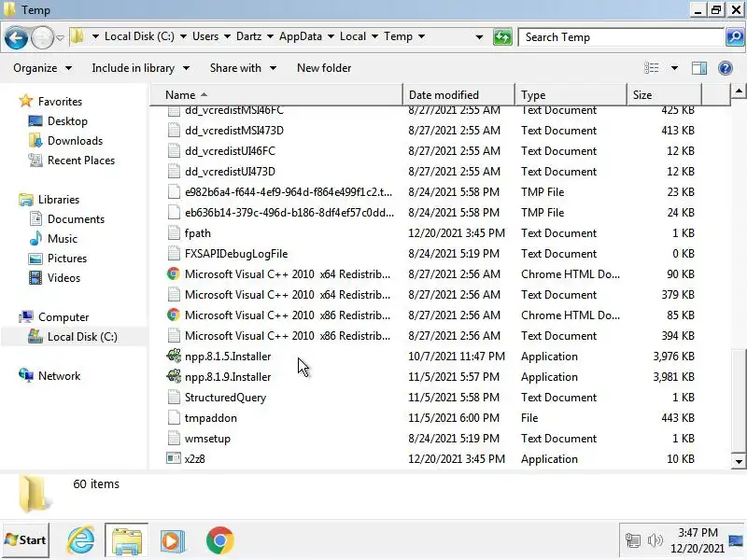Expand the dropdown after Temp breadcrumb
The image size is (747, 560).
[421, 36]
